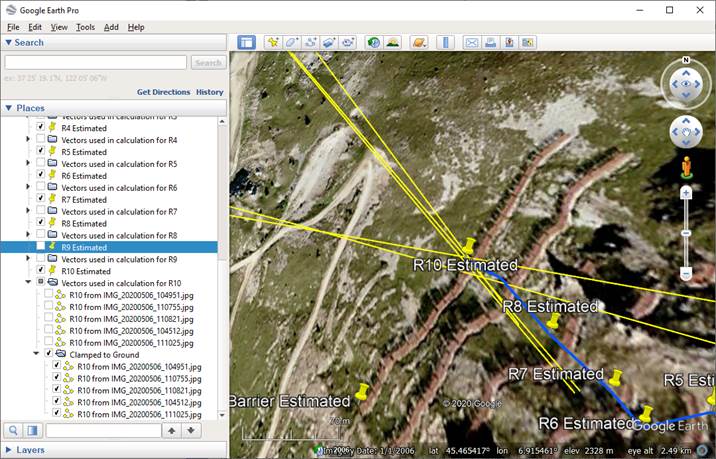This screenshot has width=716, height=459.
Task: Add a placemark using toolbar pin
Action: point(273,42)
